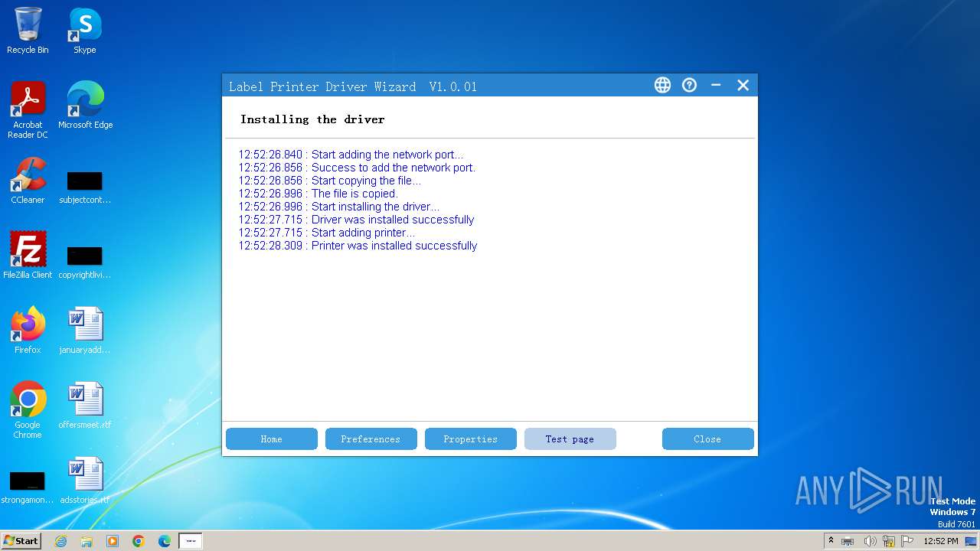Show hidden system tray icons

831,540
